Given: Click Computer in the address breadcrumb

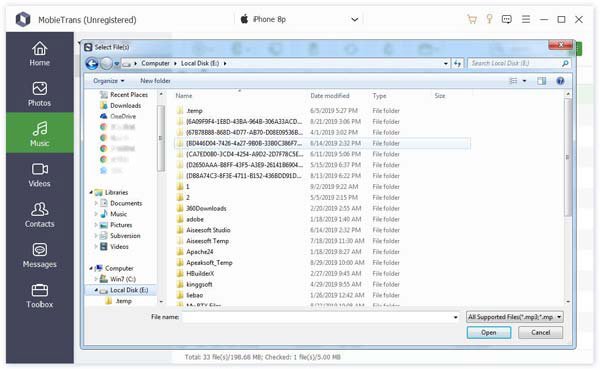Looking at the screenshot, I should click(x=155, y=64).
